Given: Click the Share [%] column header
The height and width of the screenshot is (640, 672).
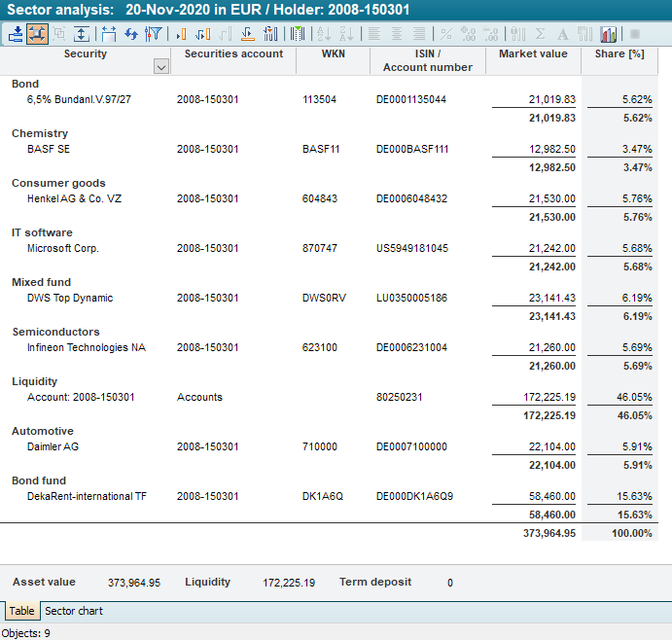Looking at the screenshot, I should [619, 54].
